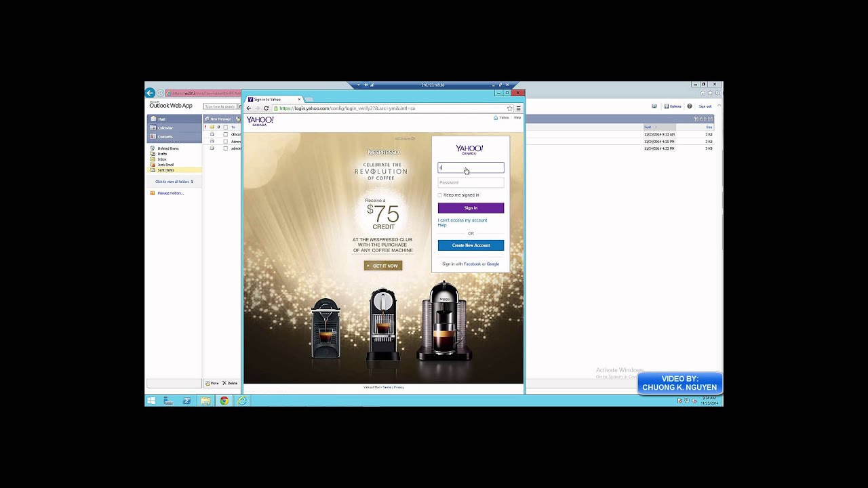Check the Keep me signed in box
This screenshot has height=488, width=868.
click(x=439, y=195)
